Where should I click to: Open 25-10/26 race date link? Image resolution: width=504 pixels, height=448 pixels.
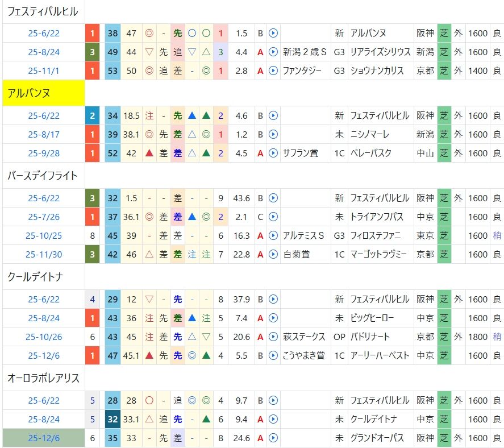coord(44,337)
